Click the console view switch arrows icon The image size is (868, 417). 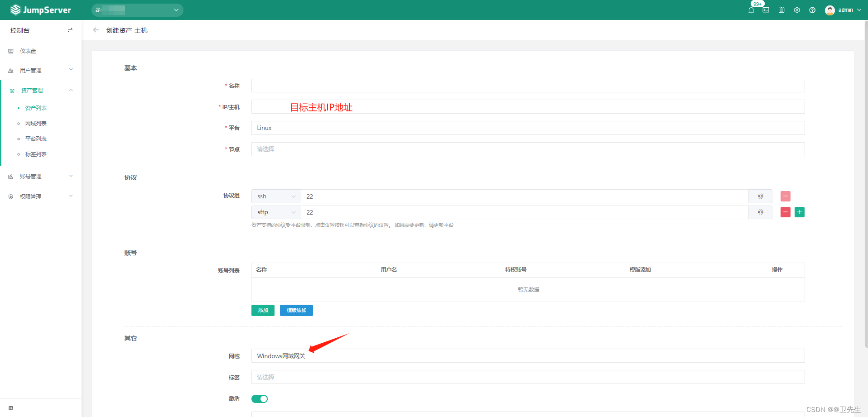pos(70,30)
